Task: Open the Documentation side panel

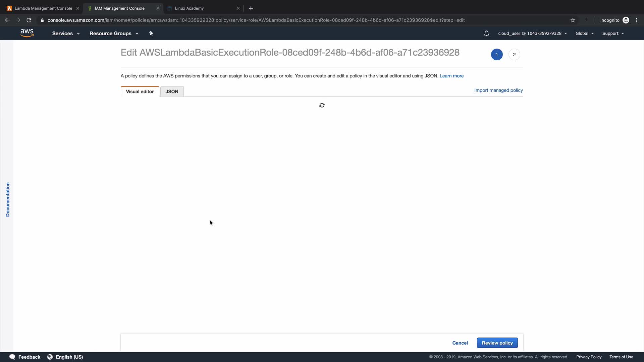Action: (x=7, y=199)
